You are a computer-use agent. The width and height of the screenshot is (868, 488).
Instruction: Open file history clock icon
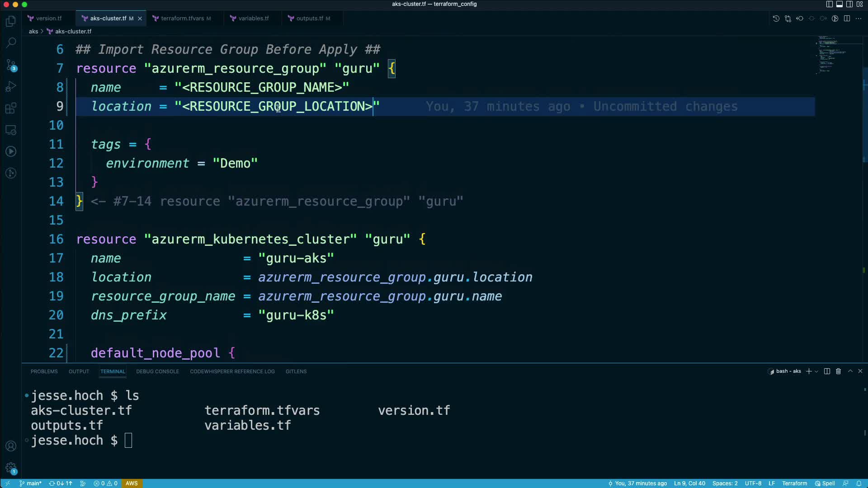776,19
